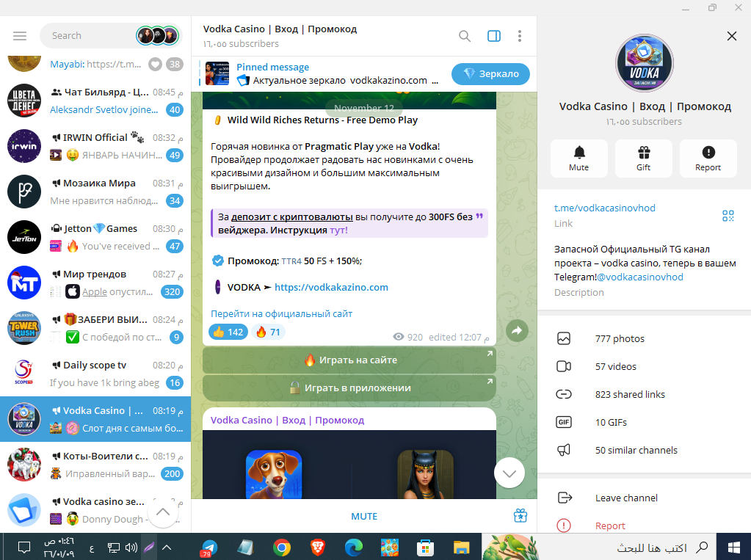Click the gift icon in the bottom bar
751x560 pixels.
520,516
